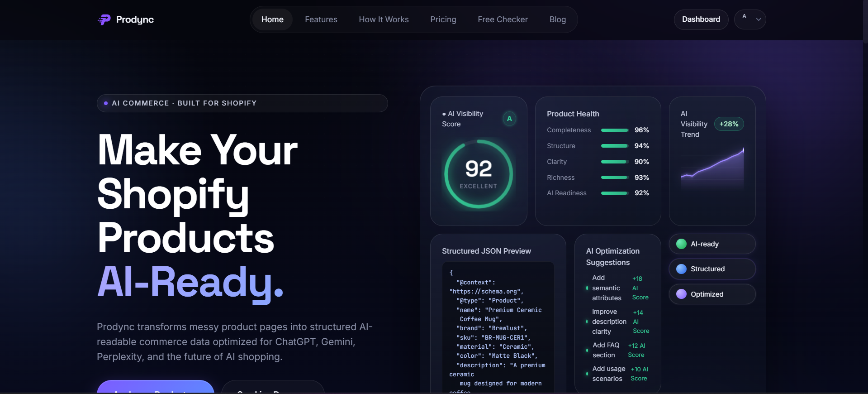Select the +28% trend badge
Viewport: 868px width, 394px height.
point(729,124)
